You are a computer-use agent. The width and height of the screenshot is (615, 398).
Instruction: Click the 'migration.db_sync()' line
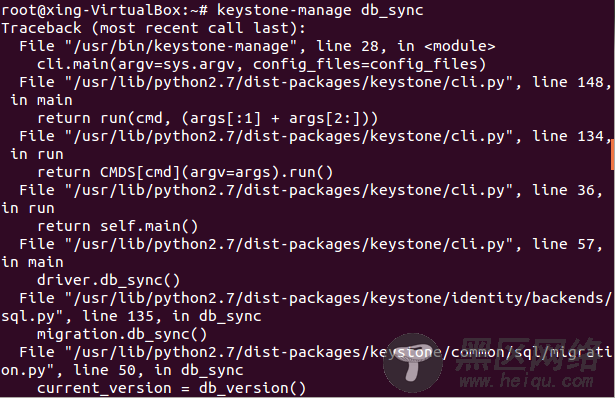[122, 334]
